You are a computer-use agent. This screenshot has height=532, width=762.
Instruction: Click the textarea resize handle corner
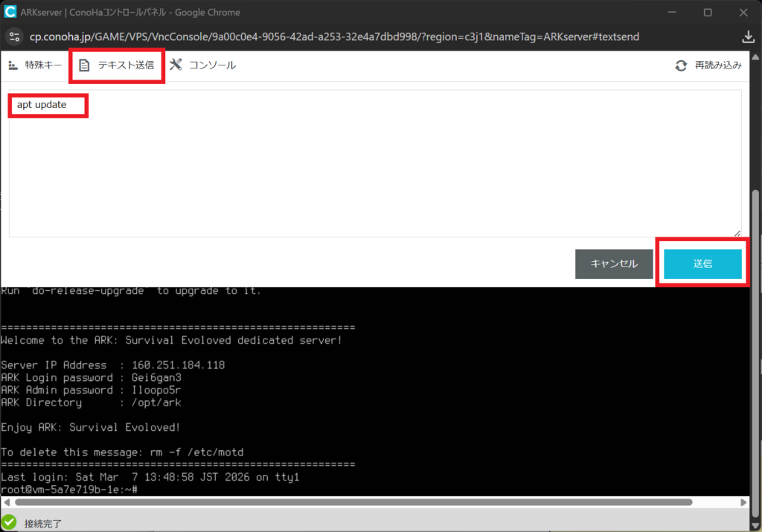737,233
